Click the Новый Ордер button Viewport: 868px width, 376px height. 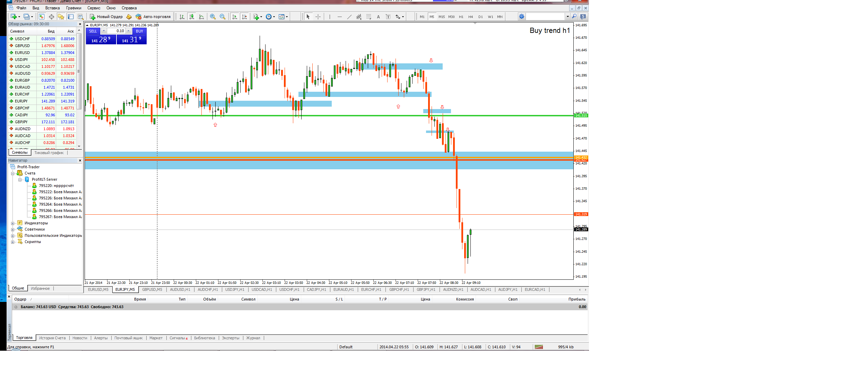pyautogui.click(x=106, y=17)
